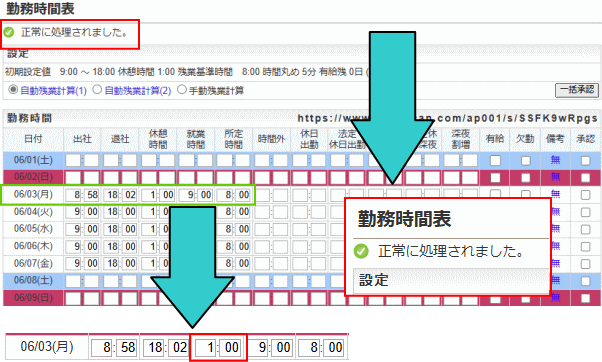Choose 手動残業計算 radio option

[182, 90]
